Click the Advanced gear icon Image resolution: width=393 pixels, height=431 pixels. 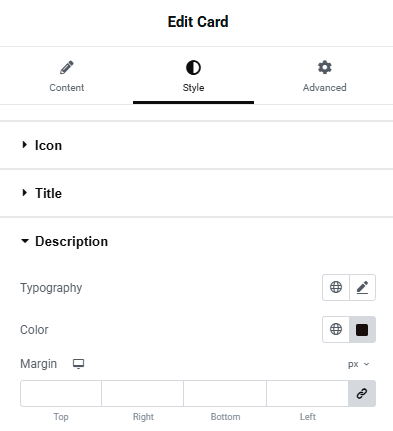coord(325,67)
